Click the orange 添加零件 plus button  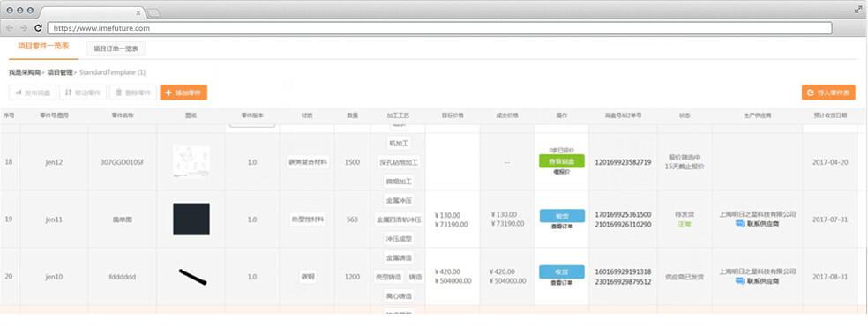(x=183, y=93)
